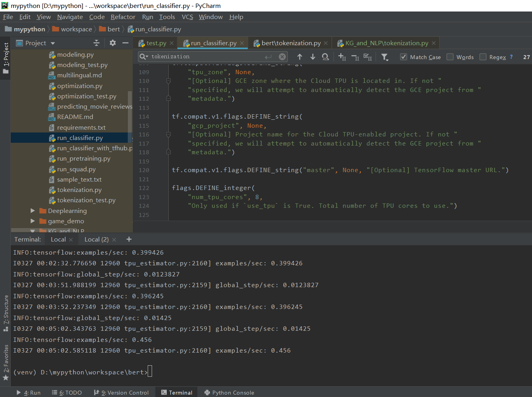Open the Help menu
The width and height of the screenshot is (532, 397).
236,17
